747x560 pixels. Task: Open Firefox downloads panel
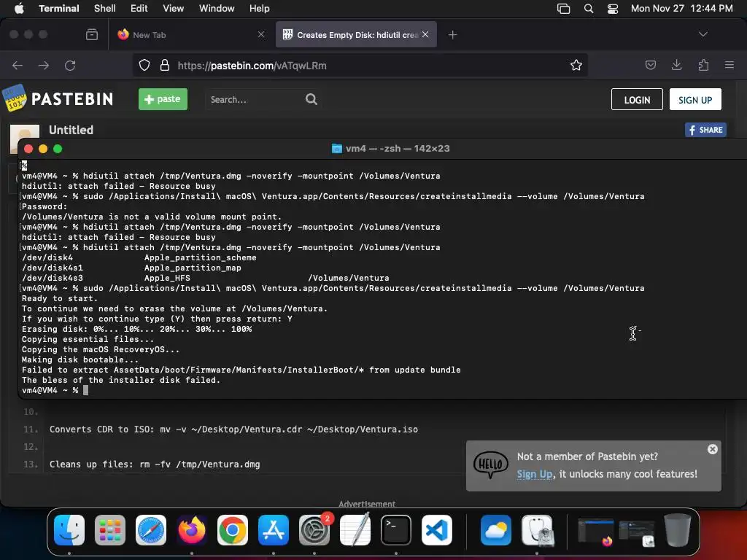coord(676,65)
